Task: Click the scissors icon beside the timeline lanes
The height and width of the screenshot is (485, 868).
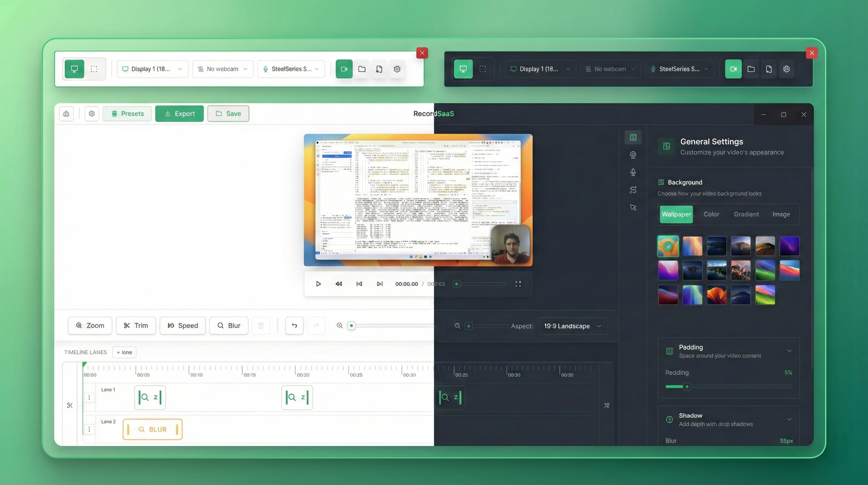Action: pyautogui.click(x=70, y=405)
